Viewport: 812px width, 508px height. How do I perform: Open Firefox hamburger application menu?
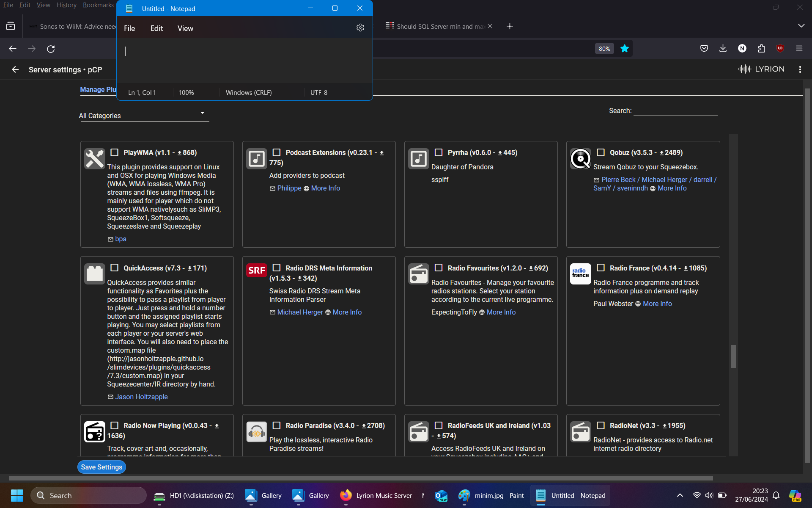pos(799,48)
